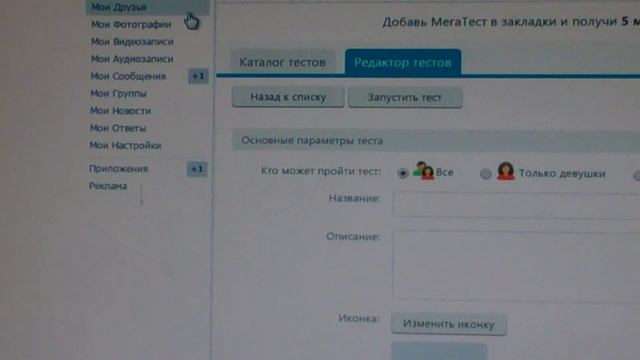Open Реклама link
This screenshot has height=360, width=640.
108,186
